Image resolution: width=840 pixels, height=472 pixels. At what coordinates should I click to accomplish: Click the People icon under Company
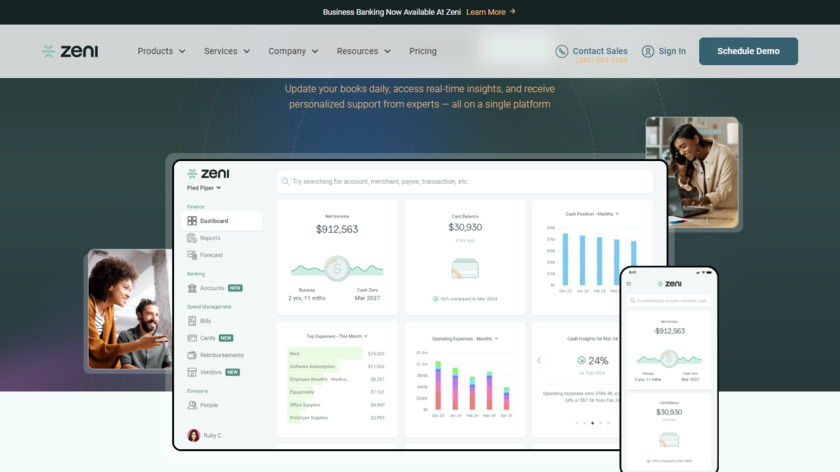pyautogui.click(x=192, y=405)
